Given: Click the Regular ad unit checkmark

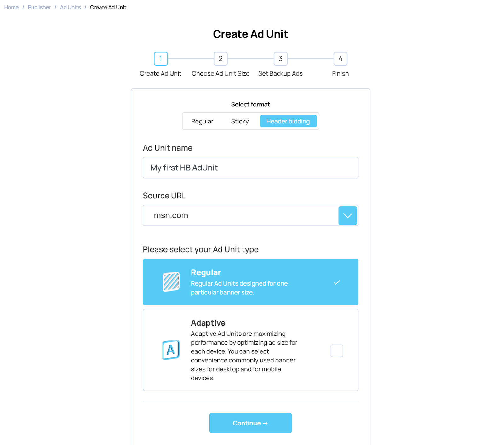Looking at the screenshot, I should pos(337,282).
